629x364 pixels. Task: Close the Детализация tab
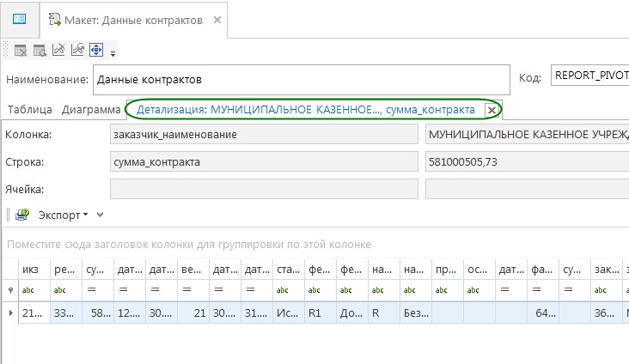(x=491, y=110)
